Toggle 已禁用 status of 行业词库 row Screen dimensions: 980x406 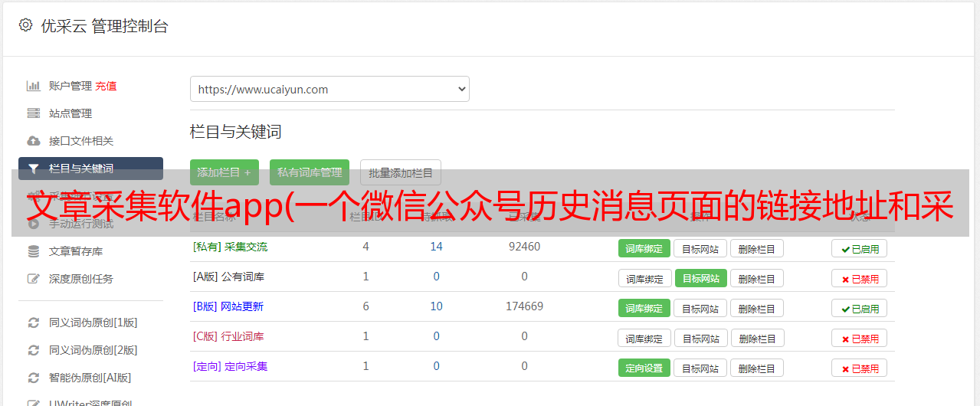[859, 338]
